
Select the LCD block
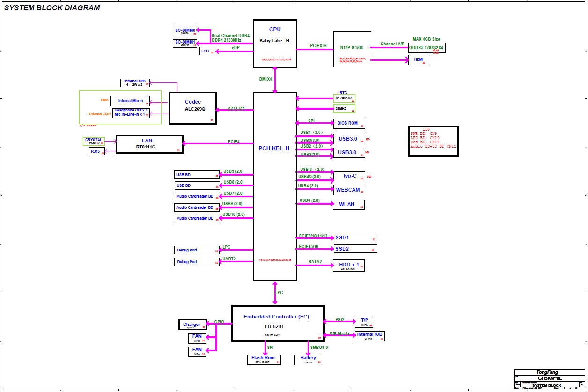pos(207,51)
